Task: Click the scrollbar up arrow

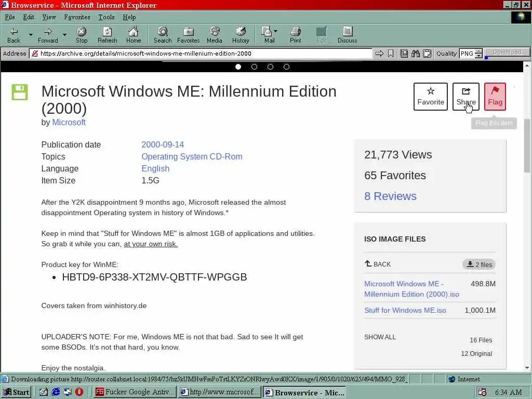Action: (527, 65)
